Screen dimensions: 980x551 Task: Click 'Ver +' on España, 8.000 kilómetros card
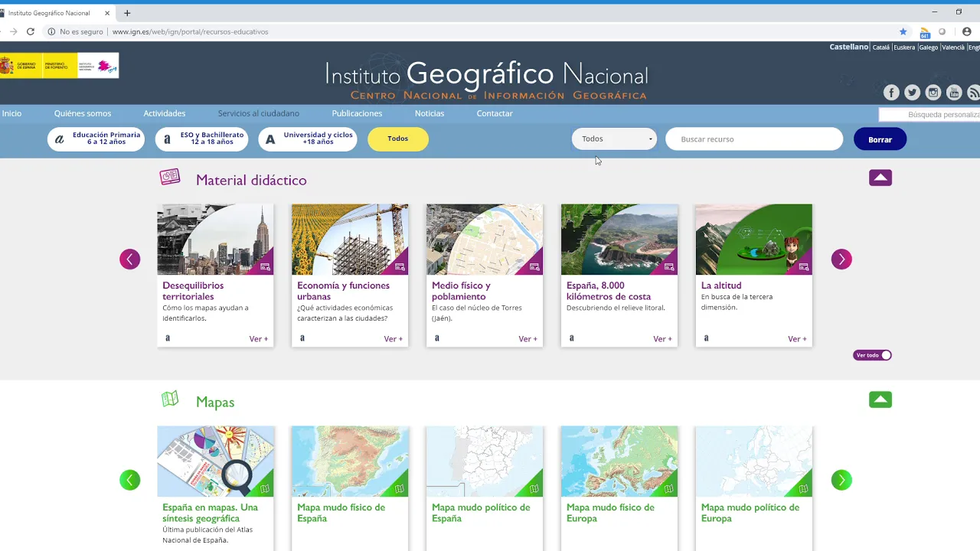(x=663, y=339)
